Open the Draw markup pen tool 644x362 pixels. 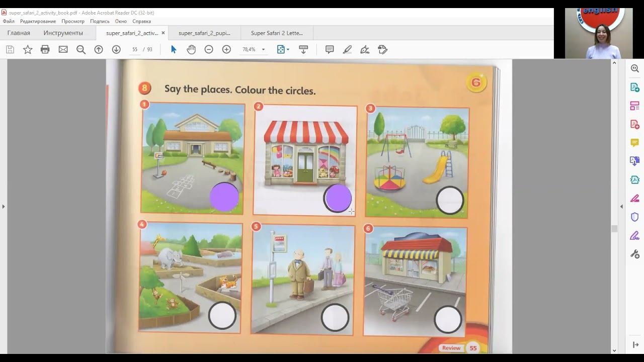coord(365,49)
